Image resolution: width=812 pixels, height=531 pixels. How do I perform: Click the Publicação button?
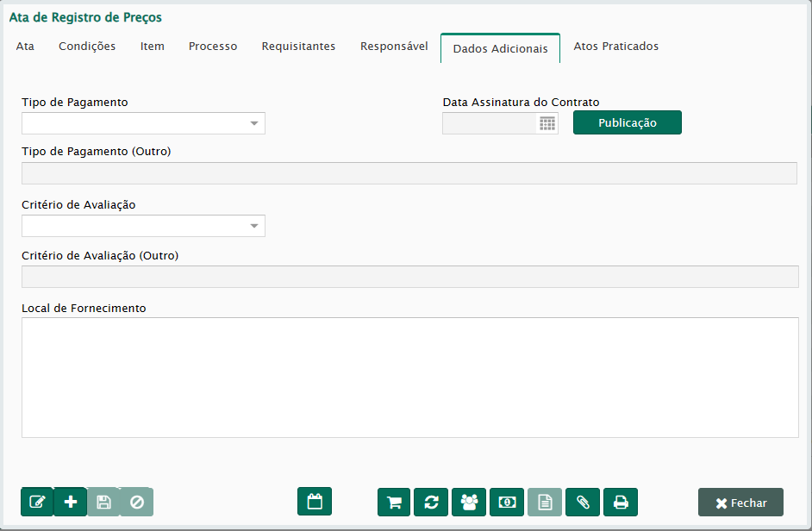point(628,122)
